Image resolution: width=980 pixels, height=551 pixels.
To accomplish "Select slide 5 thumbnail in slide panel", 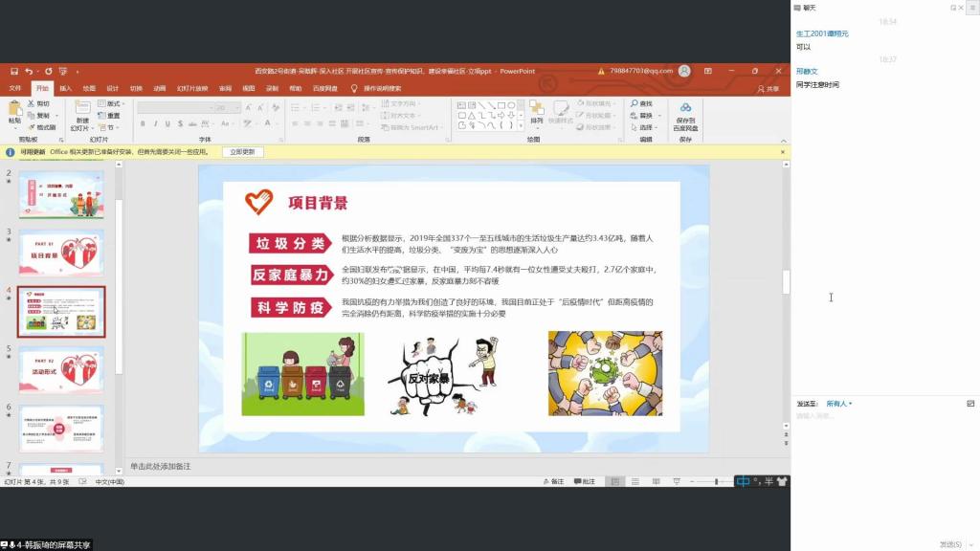I will pyautogui.click(x=61, y=369).
